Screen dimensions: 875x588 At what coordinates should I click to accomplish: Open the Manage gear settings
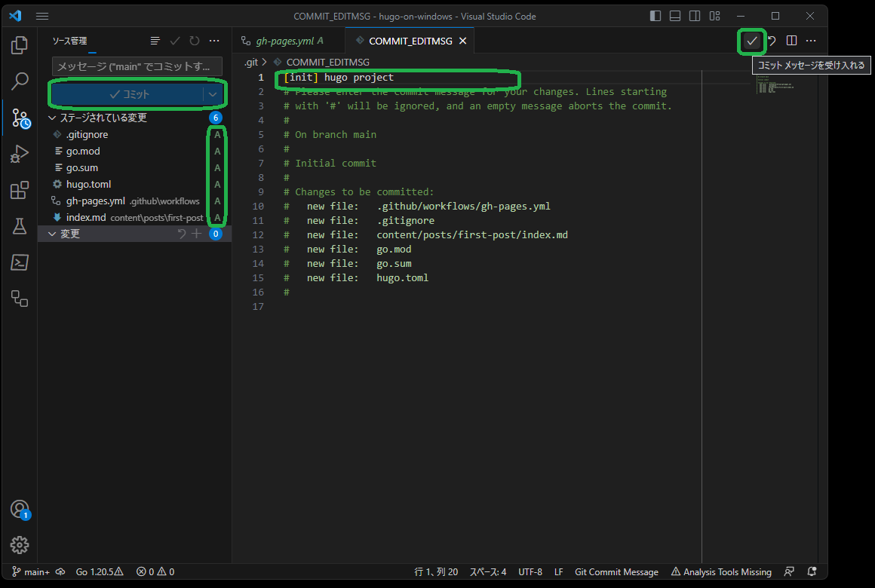tap(20, 544)
